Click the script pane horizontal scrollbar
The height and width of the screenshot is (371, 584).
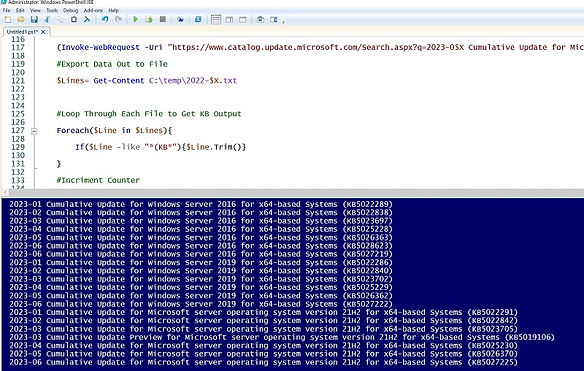[296, 192]
